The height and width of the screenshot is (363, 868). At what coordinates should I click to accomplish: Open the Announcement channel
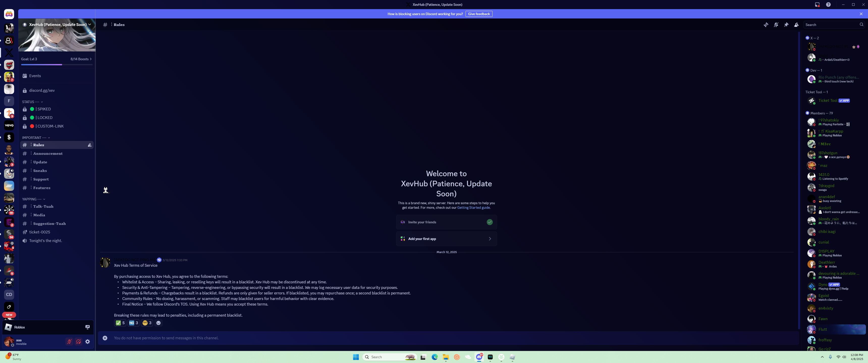pos(48,154)
